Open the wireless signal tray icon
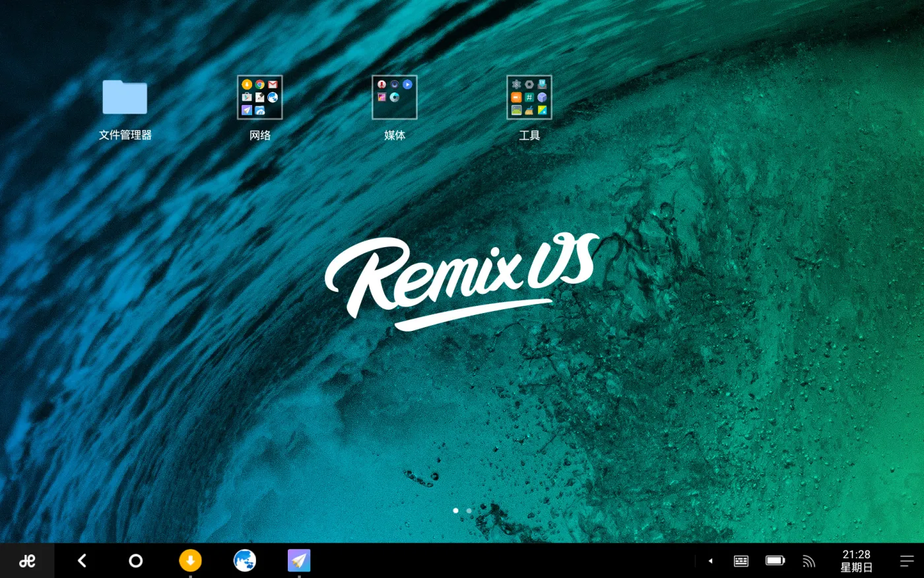The image size is (924, 578). click(808, 561)
